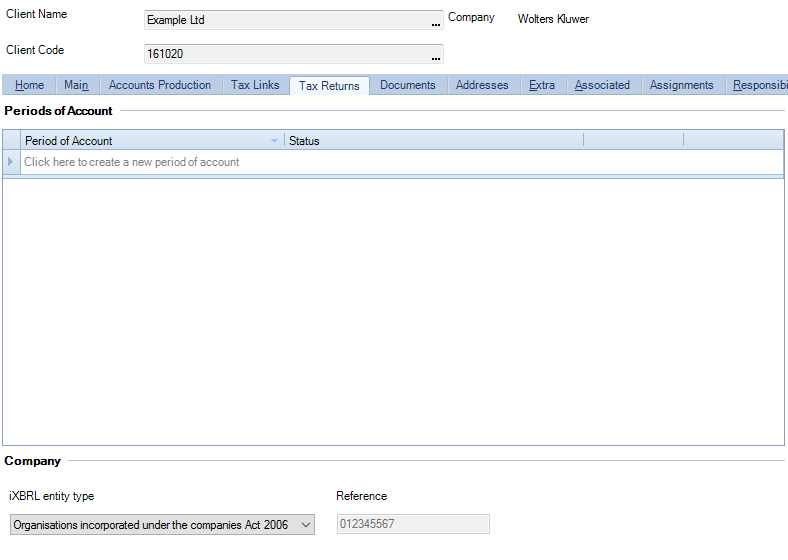This screenshot has width=788, height=560.
Task: Switch to the Main tab
Action: pos(76,85)
